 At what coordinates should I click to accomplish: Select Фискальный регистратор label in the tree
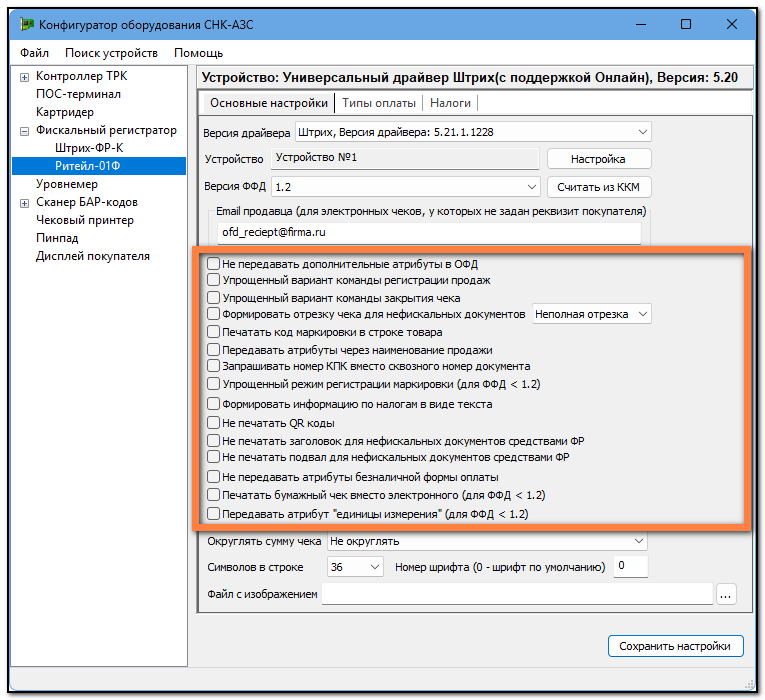106,130
